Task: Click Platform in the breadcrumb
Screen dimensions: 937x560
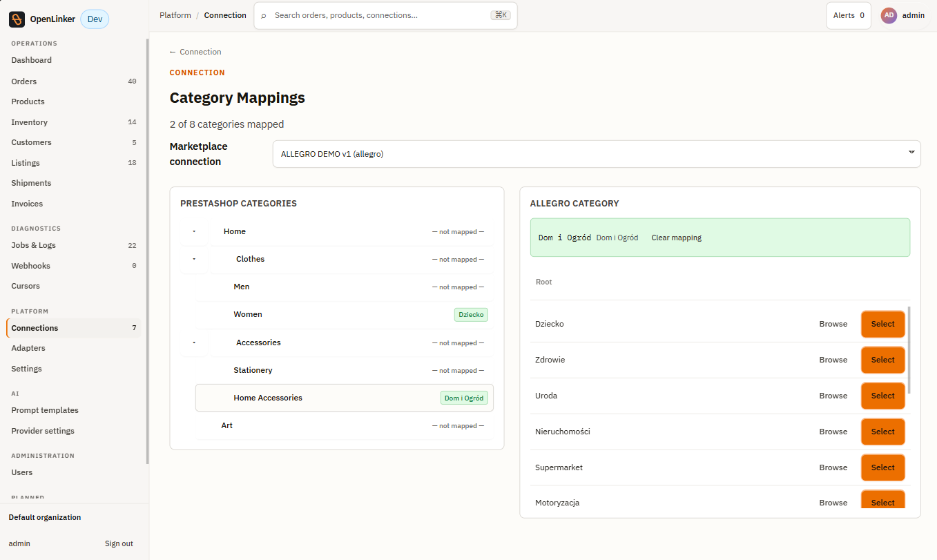Action: pos(175,15)
